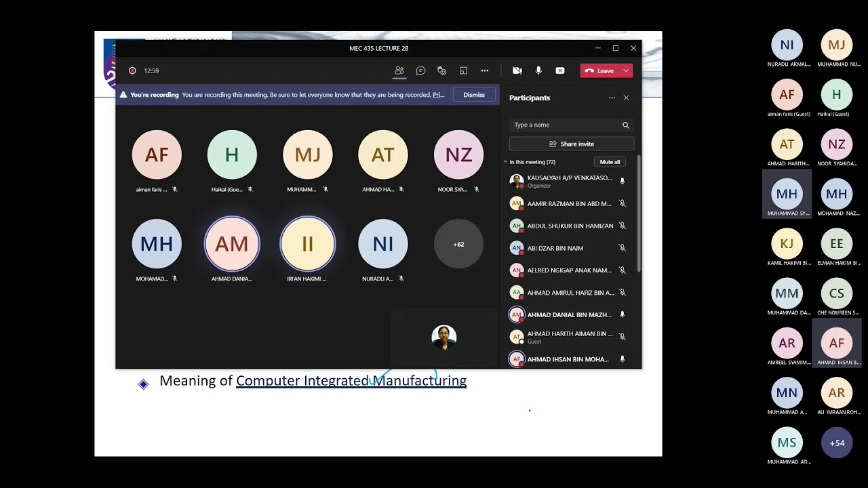This screenshot has height=488, width=868.
Task: Click the MN avatar in right participant strip
Action: 787,392
